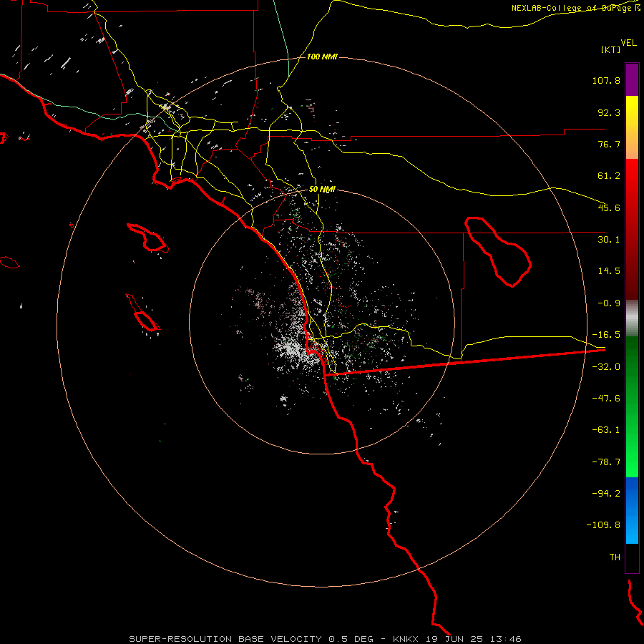Pick the black TH box on the color bar

(x=632, y=557)
